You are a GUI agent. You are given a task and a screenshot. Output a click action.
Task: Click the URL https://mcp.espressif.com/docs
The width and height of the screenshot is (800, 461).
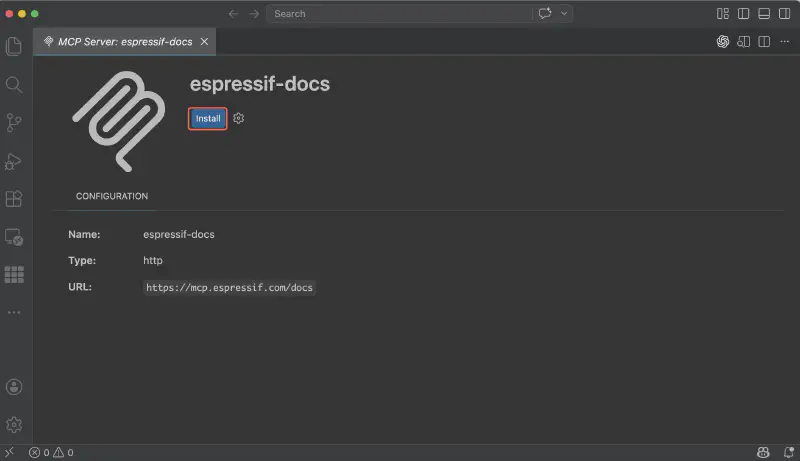point(229,288)
